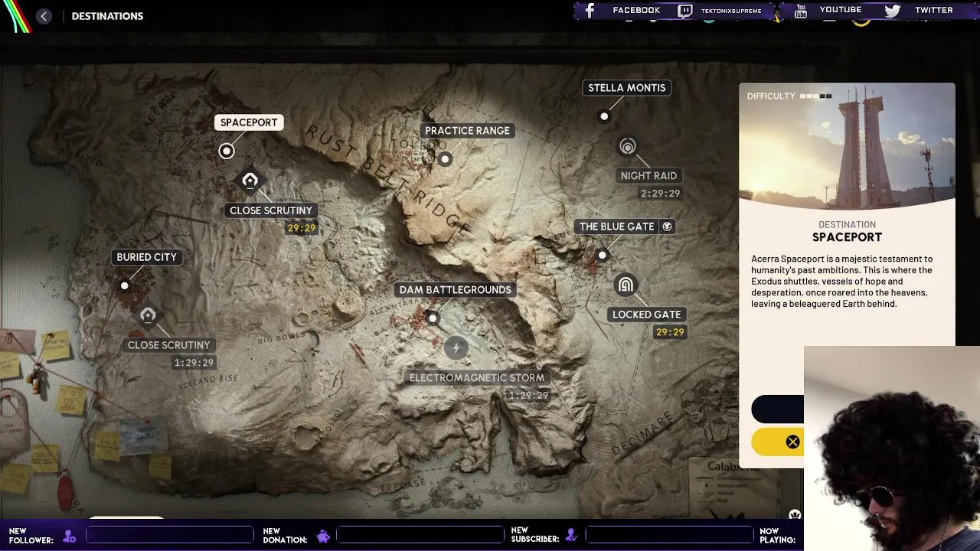Click the Facebook text in overlay bar

pos(636,10)
